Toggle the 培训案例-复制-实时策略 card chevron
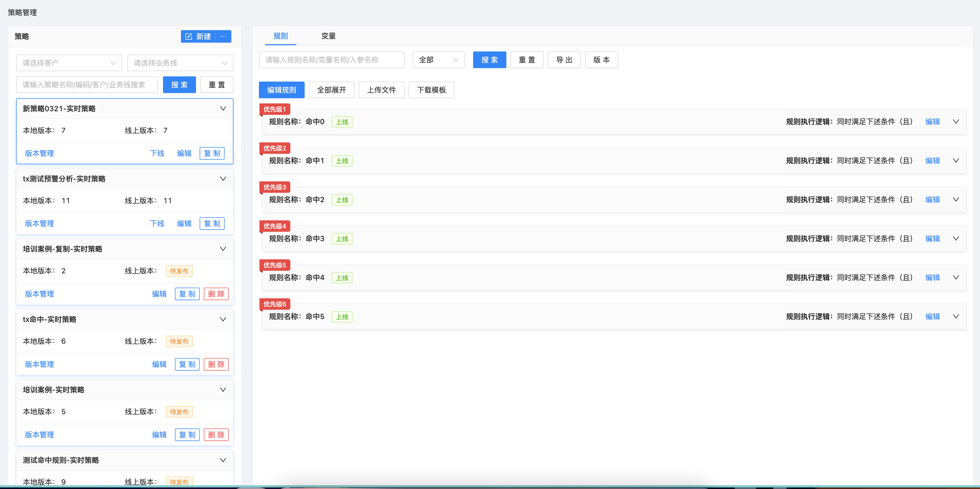Viewport: 980px width, 489px height. [223, 249]
